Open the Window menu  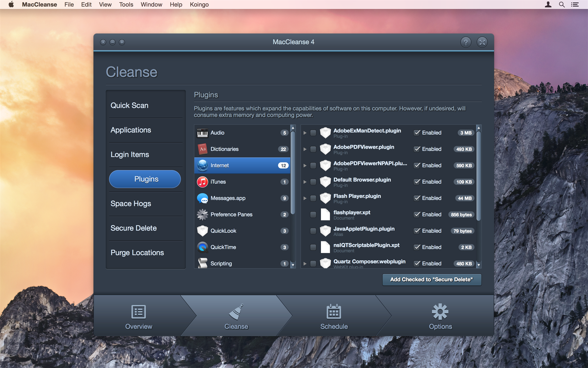151,5
